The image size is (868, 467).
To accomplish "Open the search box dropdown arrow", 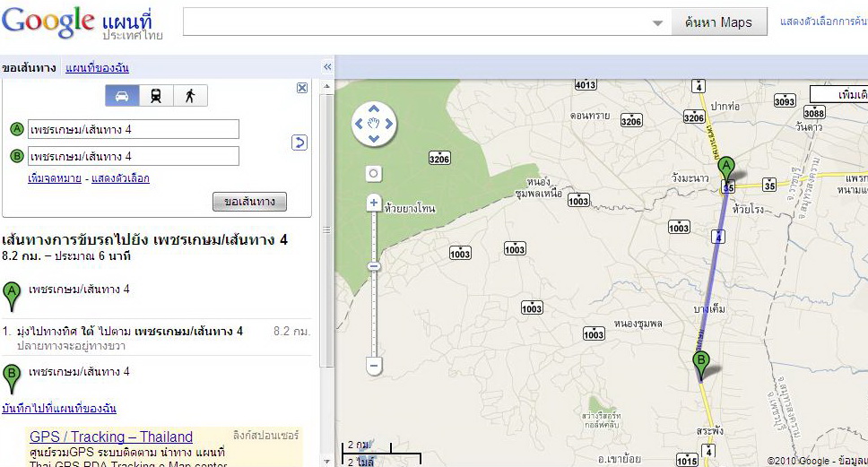I will click(657, 23).
